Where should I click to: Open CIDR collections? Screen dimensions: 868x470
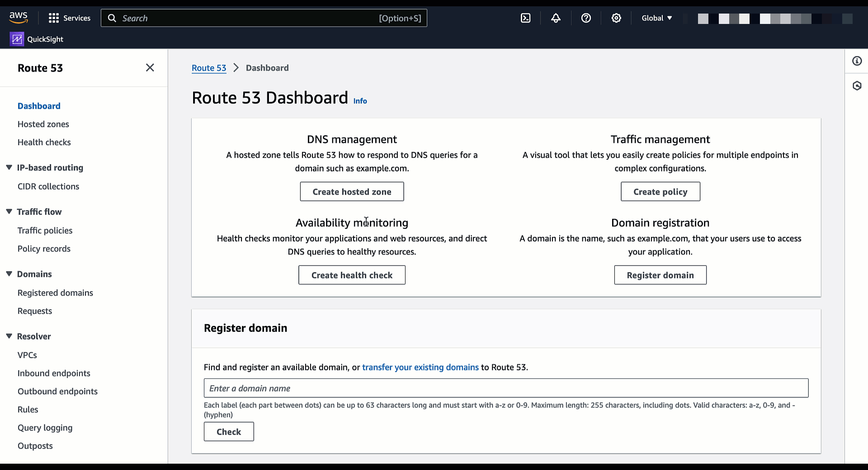(48, 187)
